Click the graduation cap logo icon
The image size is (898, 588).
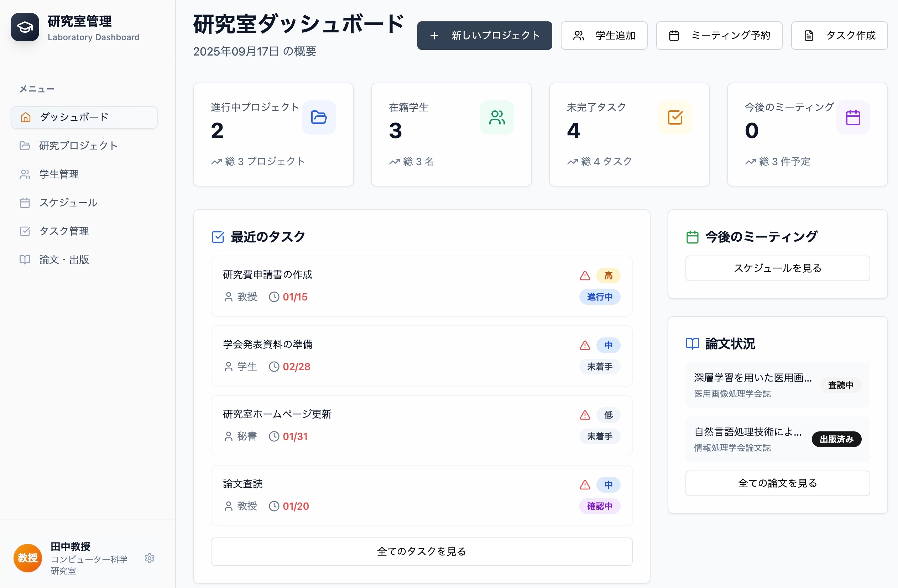25,27
